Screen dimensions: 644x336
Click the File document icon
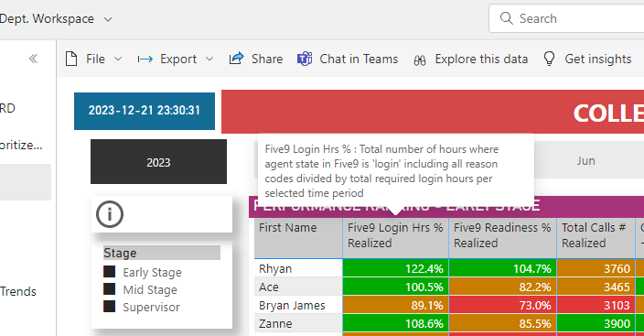71,59
